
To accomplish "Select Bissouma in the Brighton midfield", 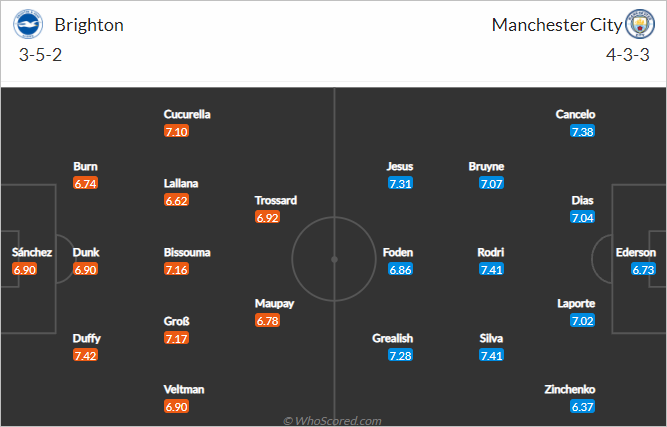I will [187, 252].
